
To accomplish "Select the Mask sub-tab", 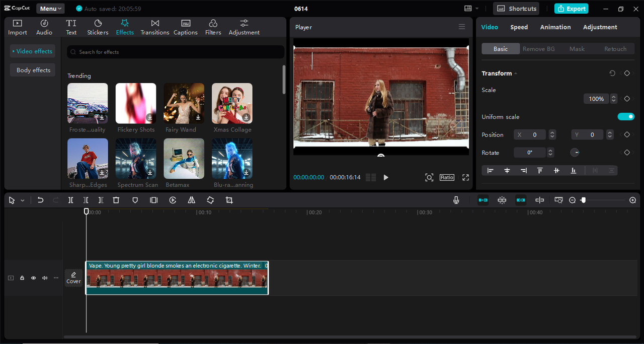I will pos(577,49).
